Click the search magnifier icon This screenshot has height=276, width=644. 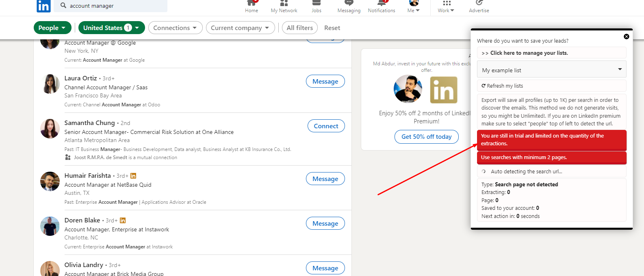(63, 5)
